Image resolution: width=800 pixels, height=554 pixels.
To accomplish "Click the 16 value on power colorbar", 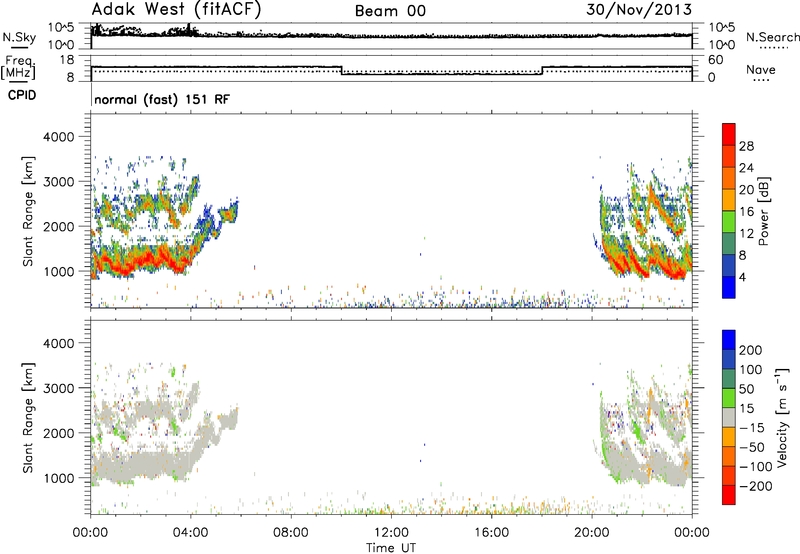I will 746,212.
